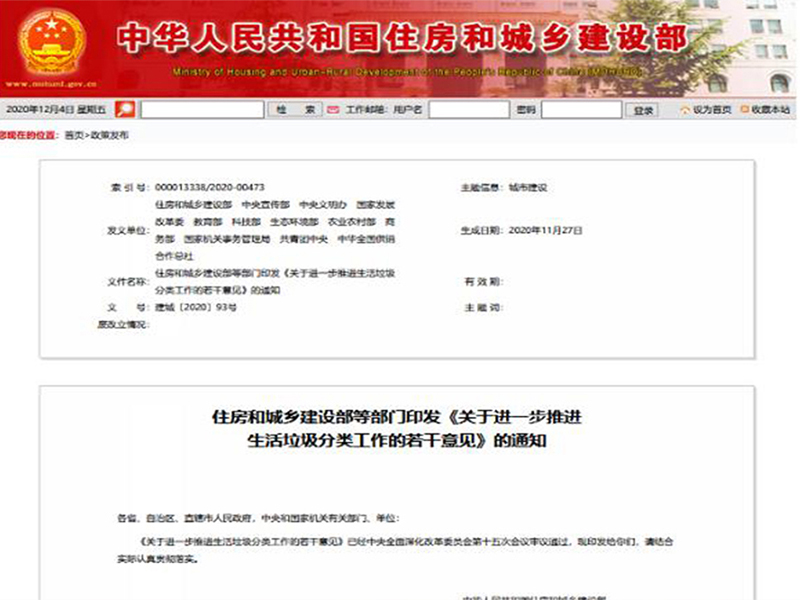Click the red mail envelope icon
The image size is (800, 600).
[x=333, y=110]
